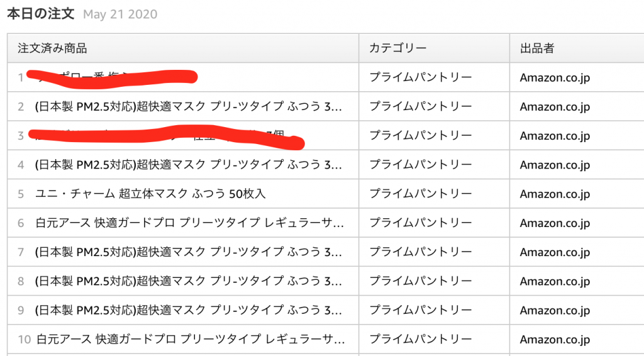The width and height of the screenshot is (644, 356).
Task: Open product in row 8 超快適マスク
Action: tap(189, 281)
